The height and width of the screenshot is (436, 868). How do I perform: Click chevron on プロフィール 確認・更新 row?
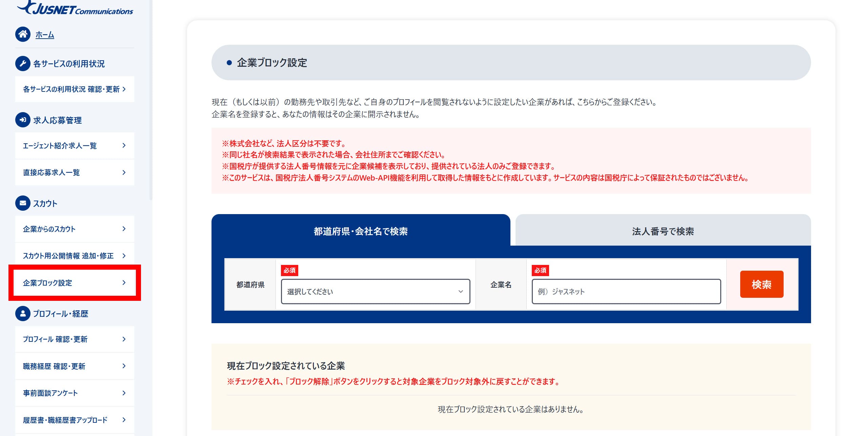[124, 339]
